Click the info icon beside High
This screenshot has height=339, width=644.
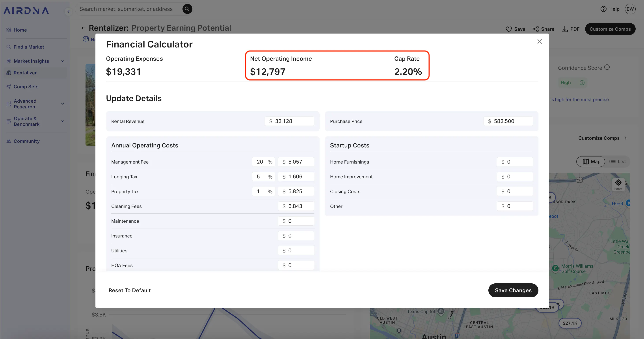(582, 83)
